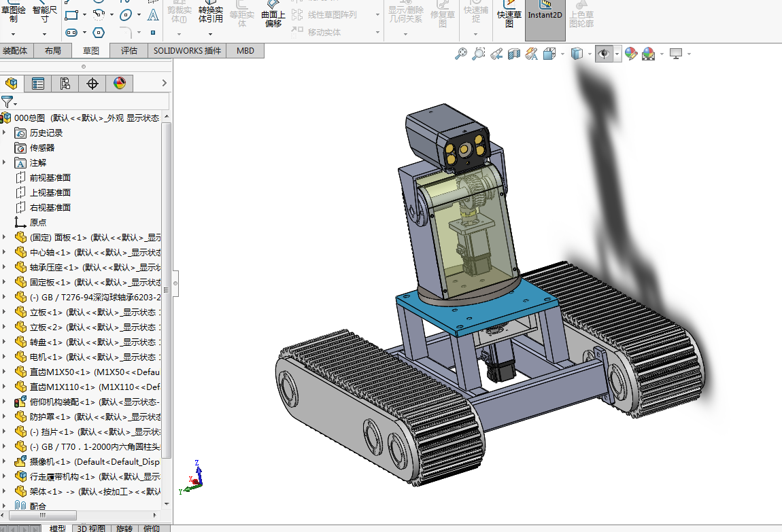Toggle the Hide/Show Items eye icon
Screen dimensions: 782x532
603,54
